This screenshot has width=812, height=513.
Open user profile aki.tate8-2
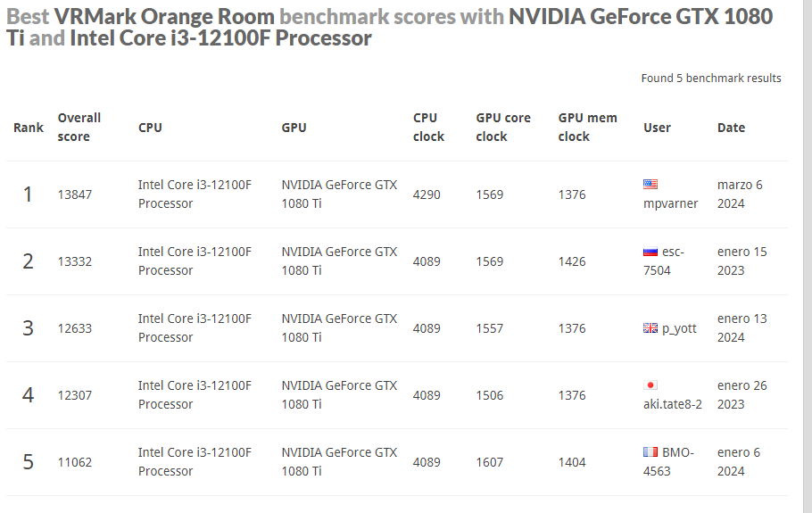[673, 404]
